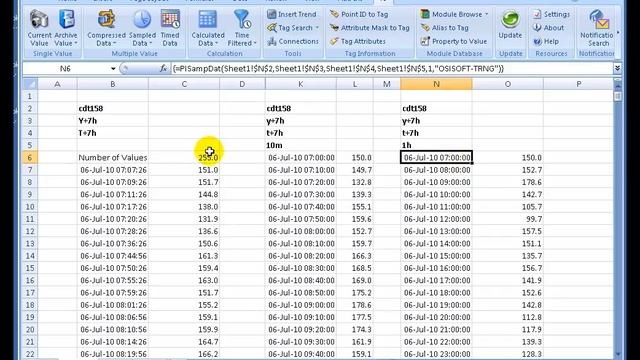Select column P header
Viewport: 640px width, 360px height.
pos(578,84)
